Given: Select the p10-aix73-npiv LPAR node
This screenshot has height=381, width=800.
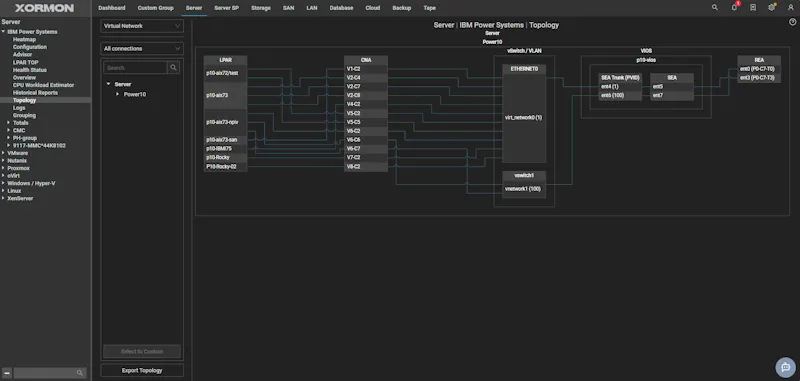Looking at the screenshot, I should (226, 122).
